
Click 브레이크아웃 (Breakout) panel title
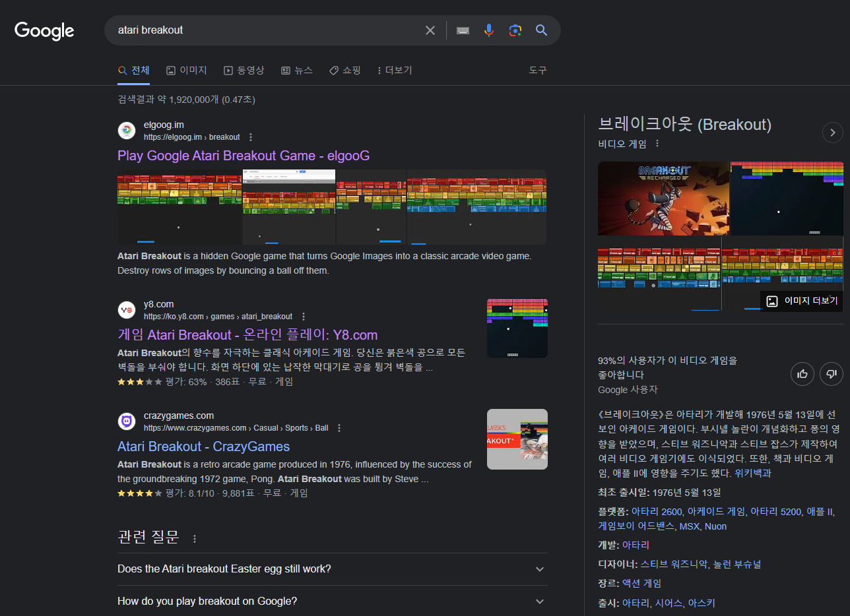(684, 125)
